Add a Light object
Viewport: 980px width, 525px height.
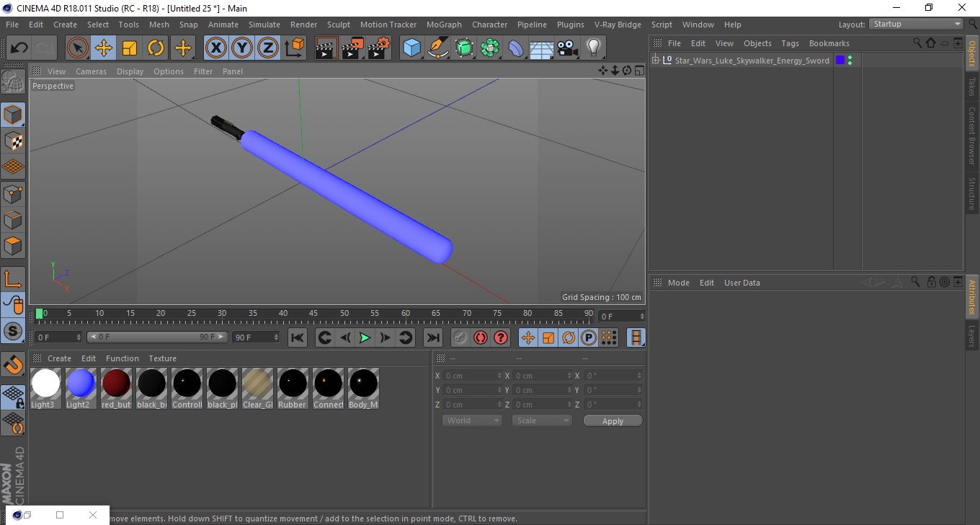[594, 48]
